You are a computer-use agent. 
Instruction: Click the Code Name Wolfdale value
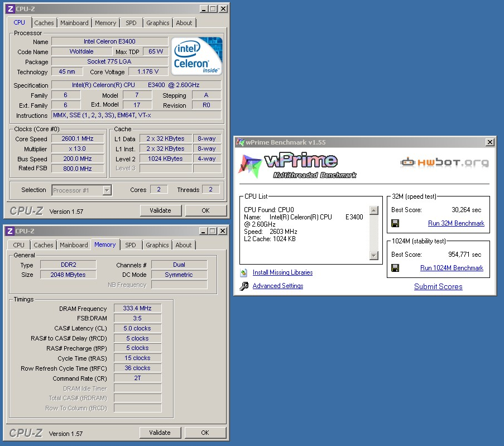[81, 51]
